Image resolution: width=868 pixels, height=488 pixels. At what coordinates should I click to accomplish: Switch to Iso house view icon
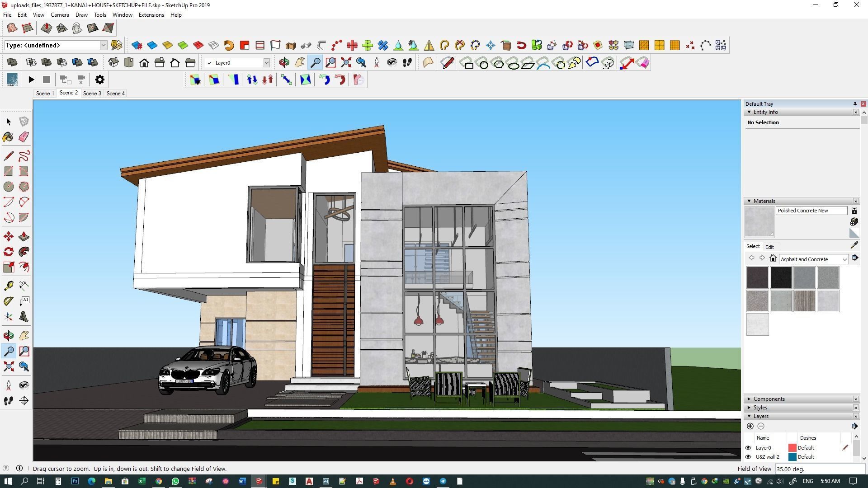[113, 63]
